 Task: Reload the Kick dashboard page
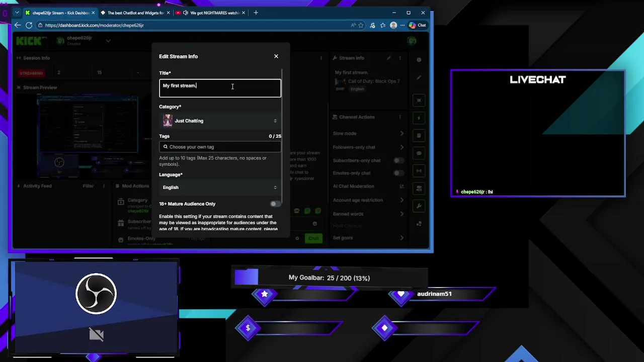click(29, 25)
